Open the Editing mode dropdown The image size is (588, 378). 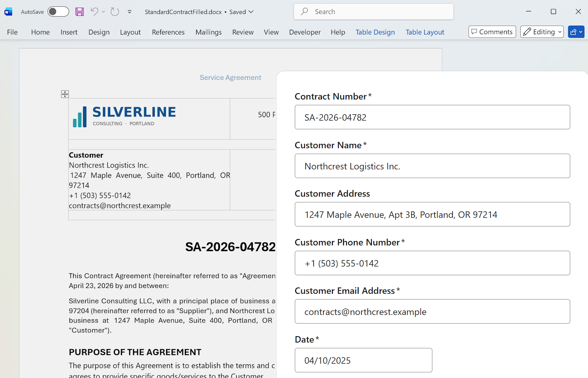click(x=542, y=32)
